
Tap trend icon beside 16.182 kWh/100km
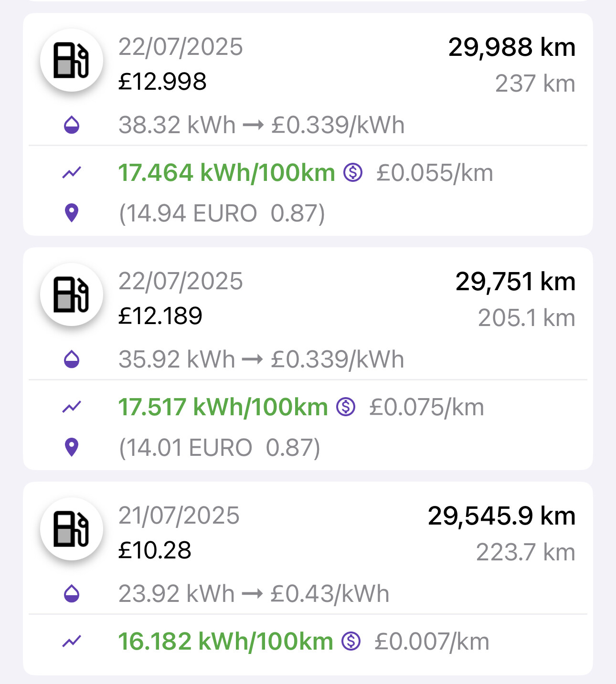point(72,641)
